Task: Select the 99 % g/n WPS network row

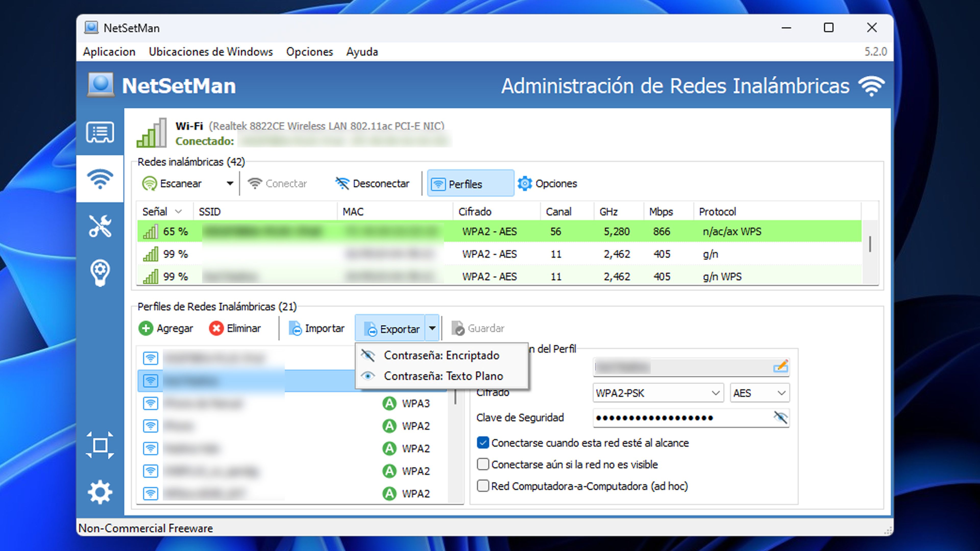Action: (x=499, y=277)
